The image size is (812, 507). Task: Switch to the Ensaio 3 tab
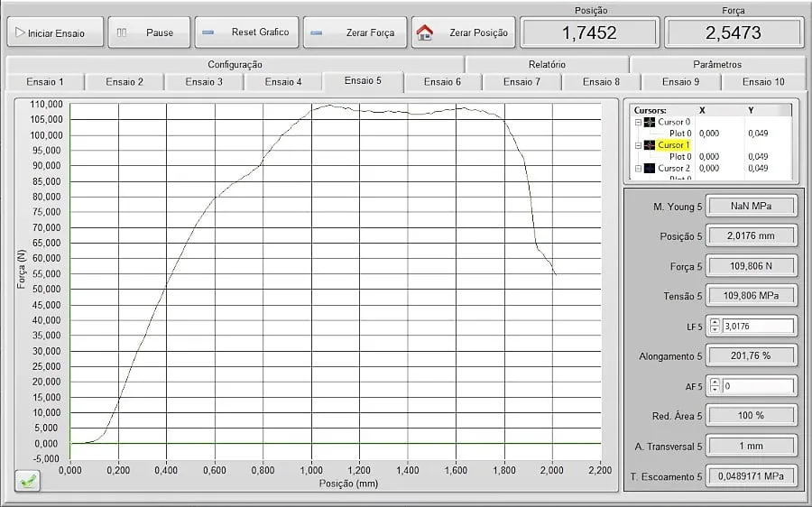click(x=204, y=82)
